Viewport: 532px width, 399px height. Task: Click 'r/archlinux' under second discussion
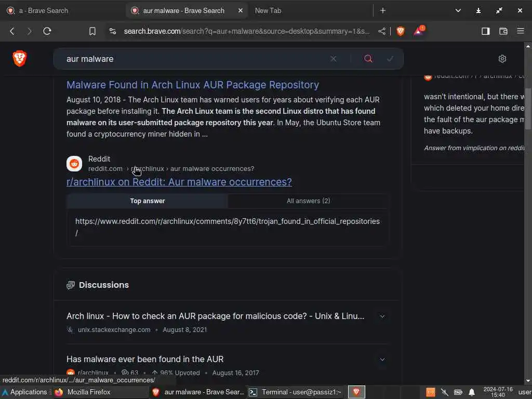click(x=93, y=373)
